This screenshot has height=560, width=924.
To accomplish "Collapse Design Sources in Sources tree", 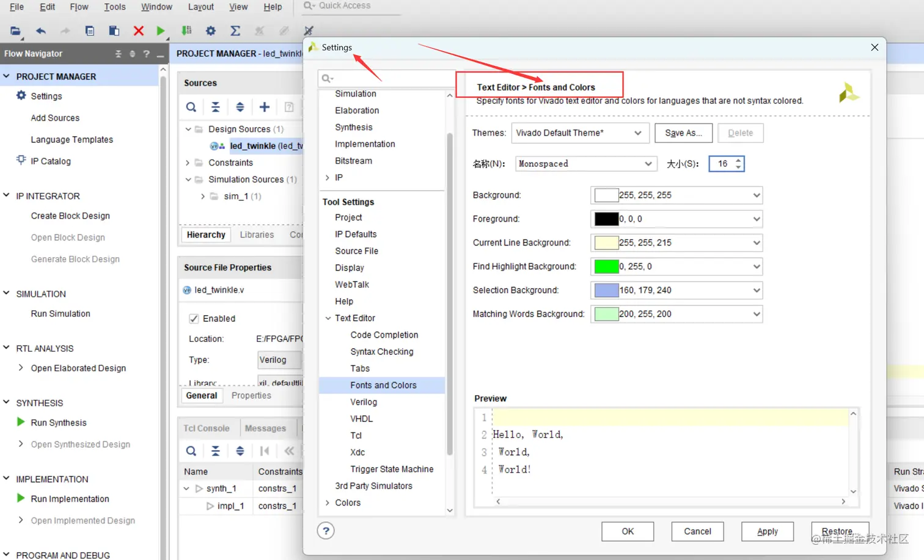I will 188,129.
